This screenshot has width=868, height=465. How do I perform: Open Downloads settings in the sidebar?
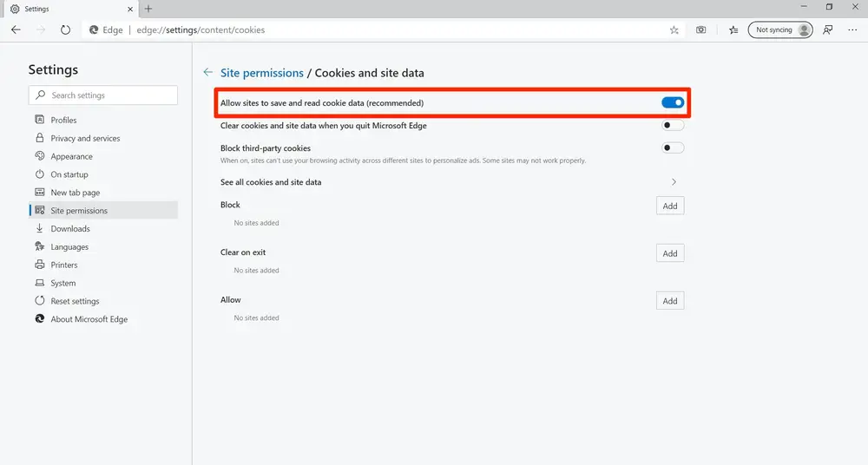[x=70, y=229]
